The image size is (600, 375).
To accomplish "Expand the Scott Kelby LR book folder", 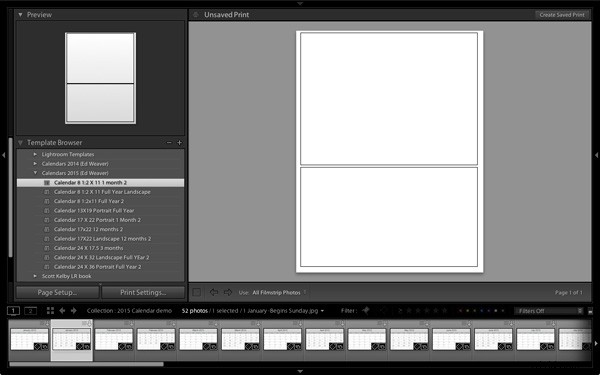I will (35, 276).
